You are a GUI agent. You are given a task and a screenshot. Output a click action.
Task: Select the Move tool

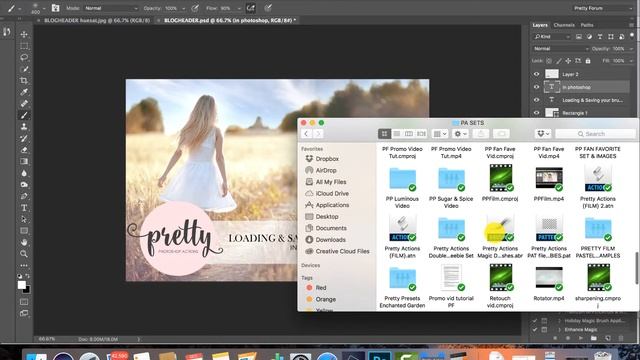(24, 34)
